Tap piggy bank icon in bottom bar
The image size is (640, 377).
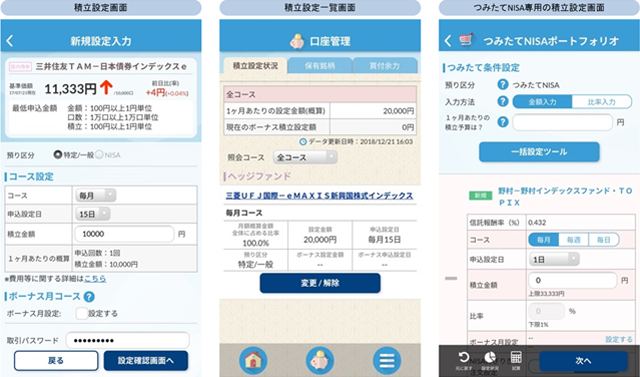click(320, 361)
